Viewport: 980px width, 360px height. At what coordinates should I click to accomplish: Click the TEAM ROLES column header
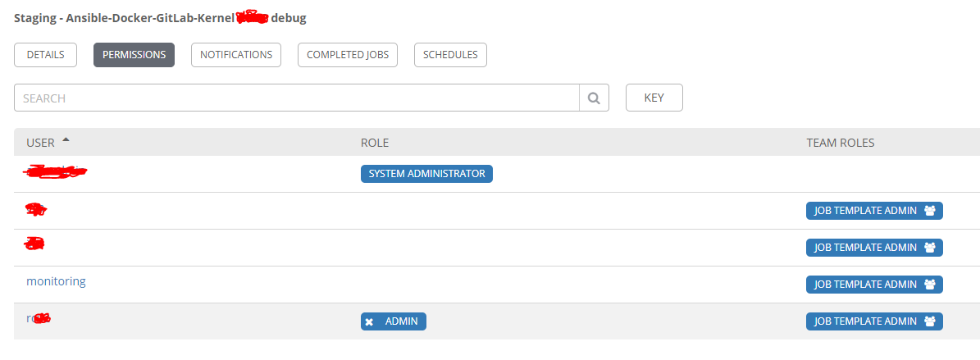pyautogui.click(x=841, y=143)
